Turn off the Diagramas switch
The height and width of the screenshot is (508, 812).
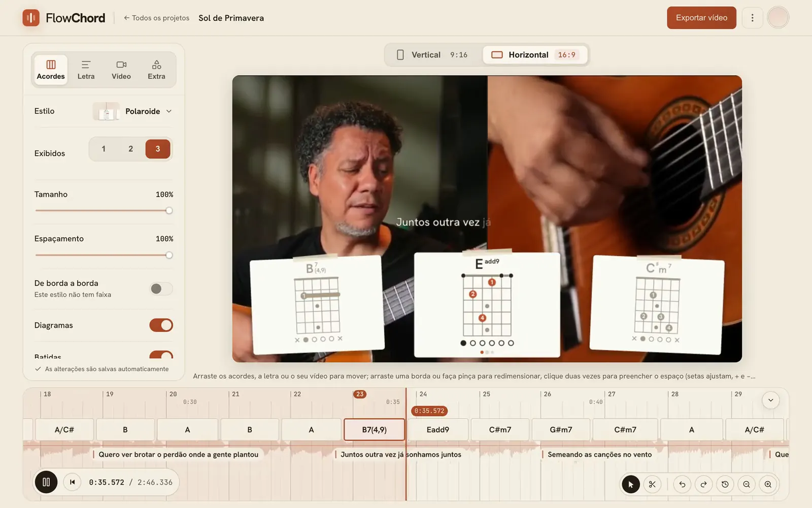coord(161,325)
